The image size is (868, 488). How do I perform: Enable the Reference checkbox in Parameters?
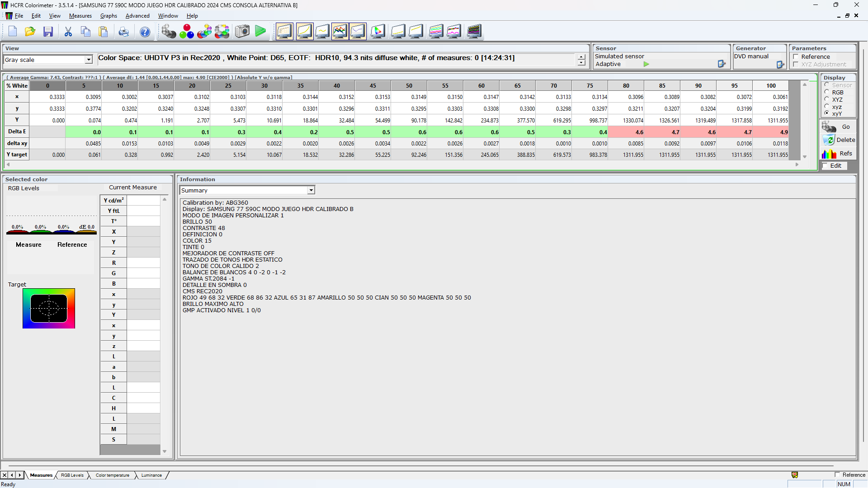[x=796, y=57]
